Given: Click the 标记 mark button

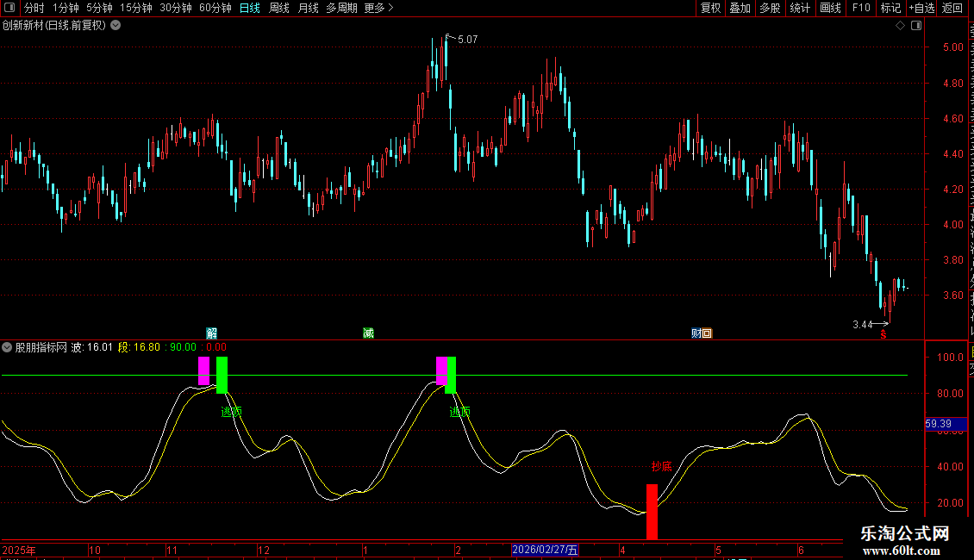Looking at the screenshot, I should point(890,8).
